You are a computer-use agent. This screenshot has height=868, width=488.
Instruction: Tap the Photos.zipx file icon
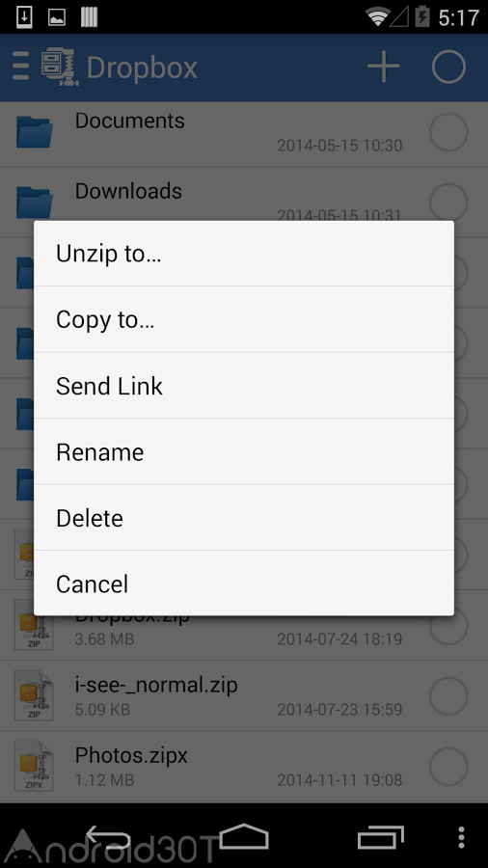[x=35, y=766]
